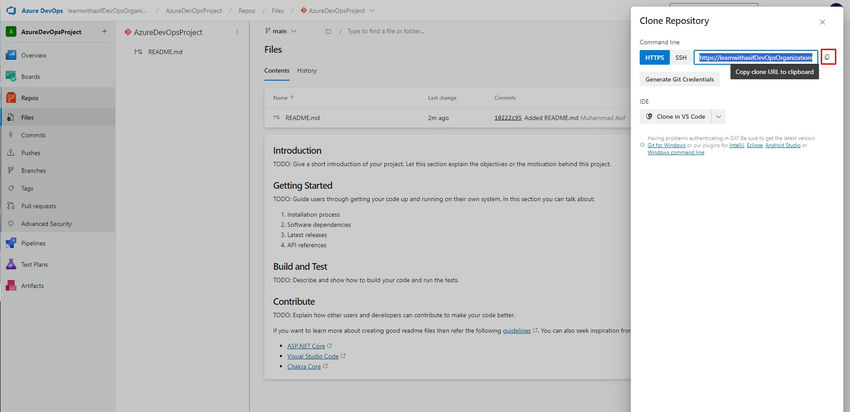Click the copy clone URL icon
This screenshot has height=412, width=850.
pos(828,57)
